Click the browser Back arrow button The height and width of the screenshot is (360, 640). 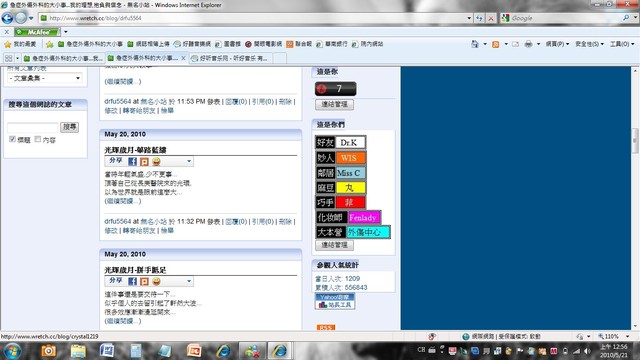pyautogui.click(x=7, y=18)
